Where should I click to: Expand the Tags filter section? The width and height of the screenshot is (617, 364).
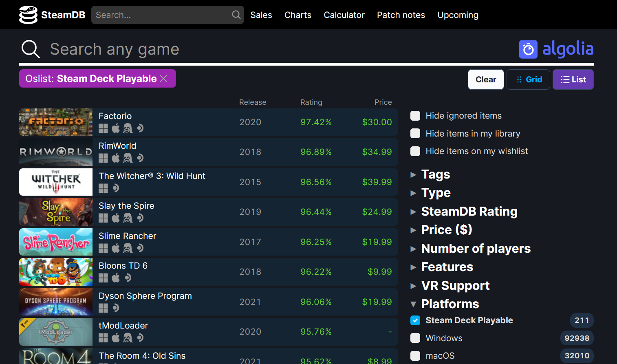tap(435, 174)
